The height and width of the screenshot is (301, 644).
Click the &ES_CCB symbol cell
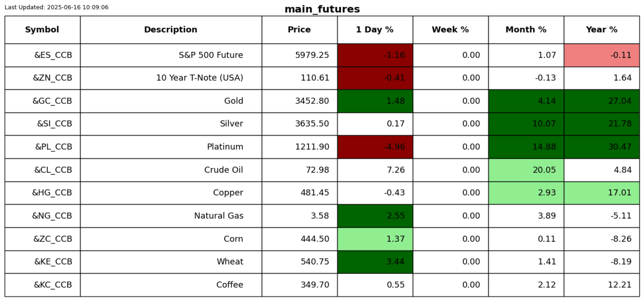pyautogui.click(x=53, y=55)
